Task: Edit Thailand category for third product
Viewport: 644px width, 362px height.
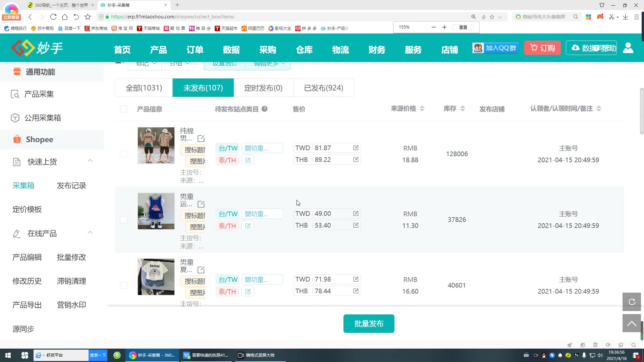Action: pos(248,292)
